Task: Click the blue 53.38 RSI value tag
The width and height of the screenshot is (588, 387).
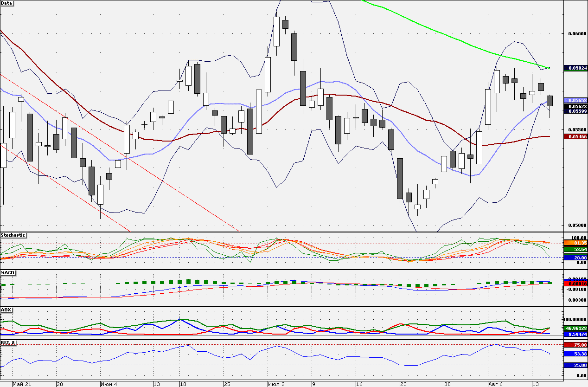Action: pyautogui.click(x=575, y=354)
